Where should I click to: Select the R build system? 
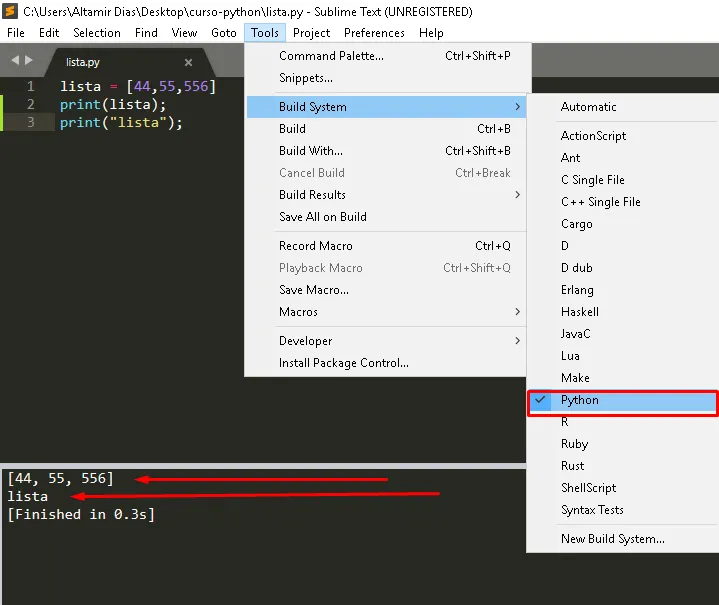pos(623,422)
